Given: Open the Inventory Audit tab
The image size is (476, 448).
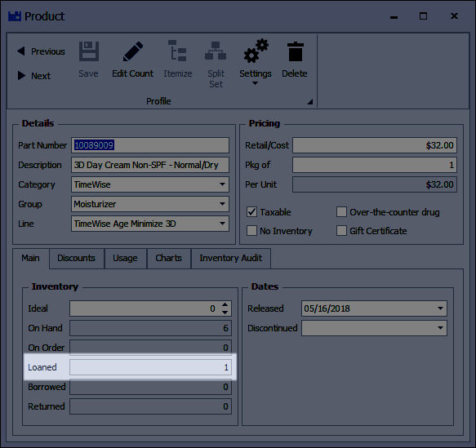Looking at the screenshot, I should point(231,258).
